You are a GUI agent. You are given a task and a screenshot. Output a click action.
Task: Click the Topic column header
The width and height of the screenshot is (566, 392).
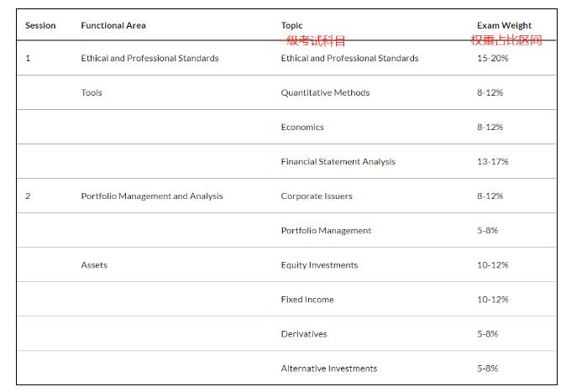[x=291, y=25]
